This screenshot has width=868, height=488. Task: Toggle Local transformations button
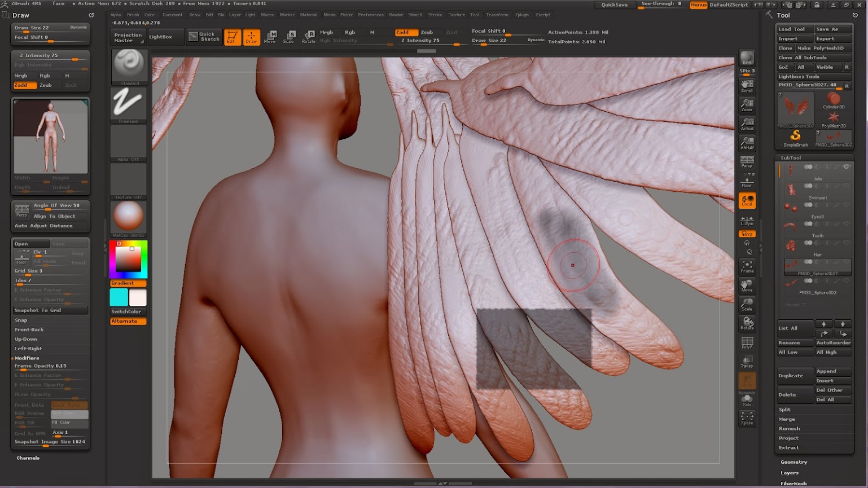click(747, 200)
